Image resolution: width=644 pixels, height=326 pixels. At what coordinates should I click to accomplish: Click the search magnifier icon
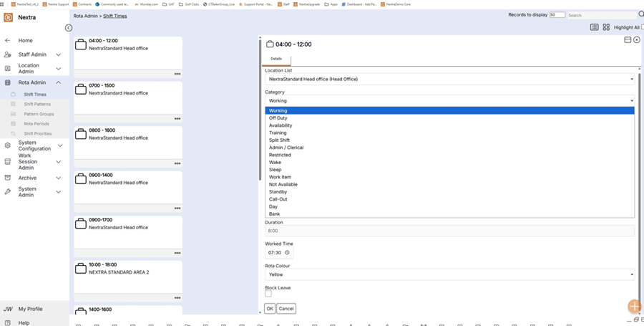[640, 14]
